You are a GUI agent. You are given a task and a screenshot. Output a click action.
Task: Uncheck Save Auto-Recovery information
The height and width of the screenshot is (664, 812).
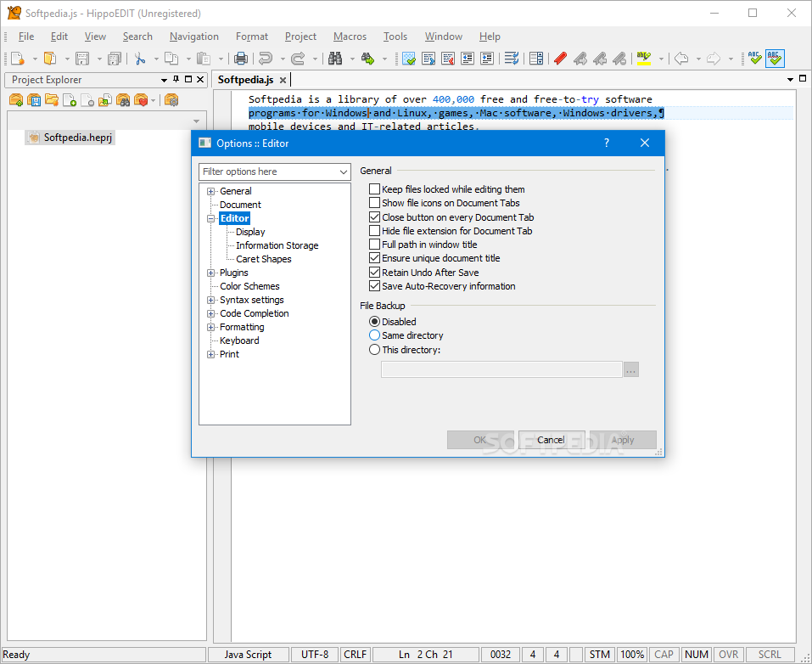[374, 285]
